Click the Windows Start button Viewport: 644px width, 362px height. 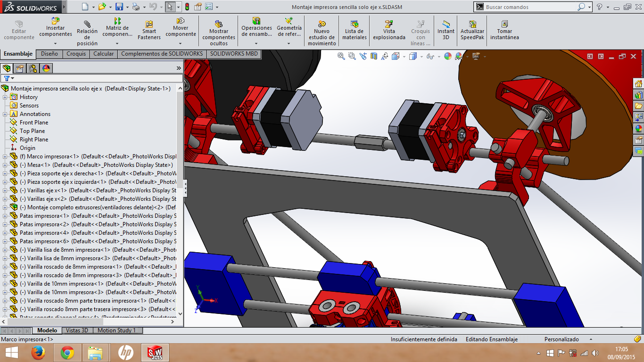11,353
